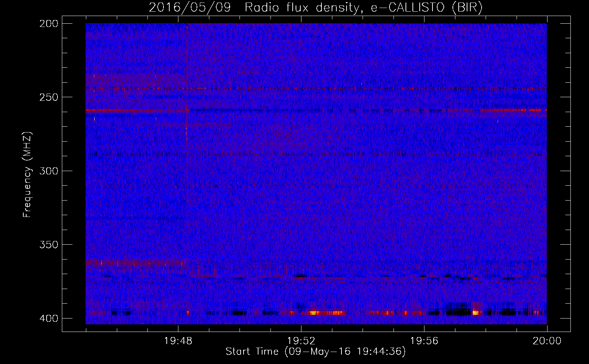Select the 'e-CALLISTO (BIR)' title text

tap(427, 8)
